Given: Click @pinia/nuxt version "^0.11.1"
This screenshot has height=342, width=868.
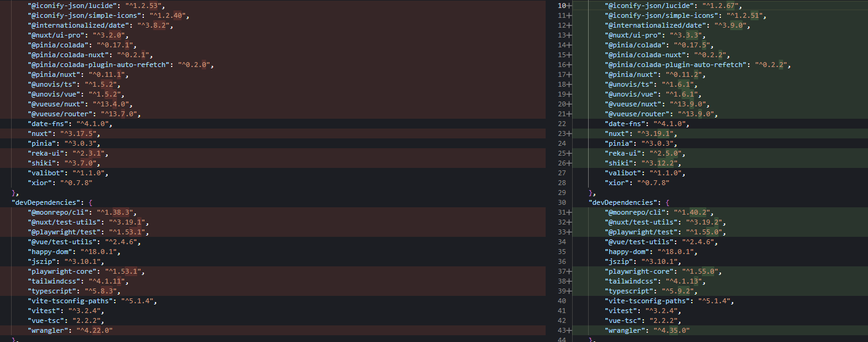Looking at the screenshot, I should (106, 74).
